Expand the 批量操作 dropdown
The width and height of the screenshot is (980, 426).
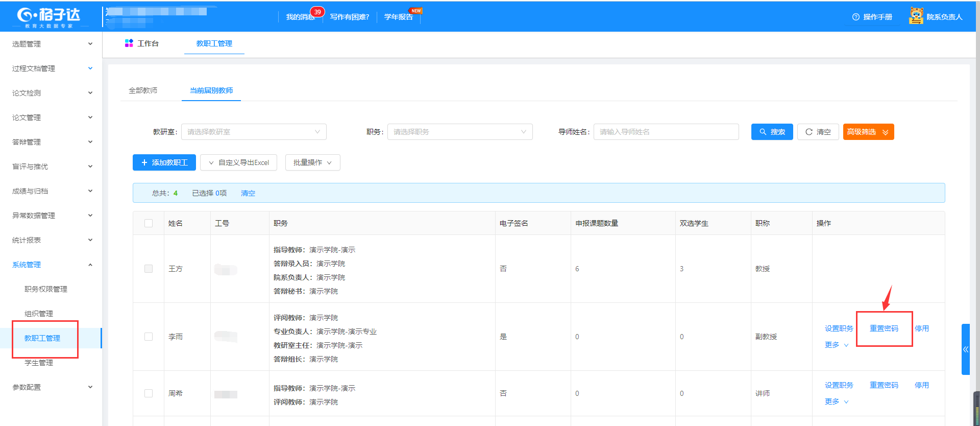312,162
